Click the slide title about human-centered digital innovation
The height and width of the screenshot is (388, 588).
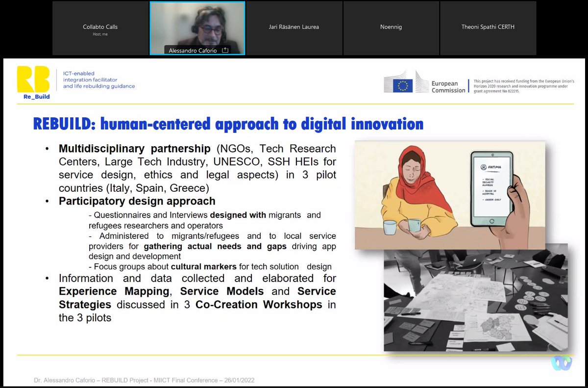228,124
